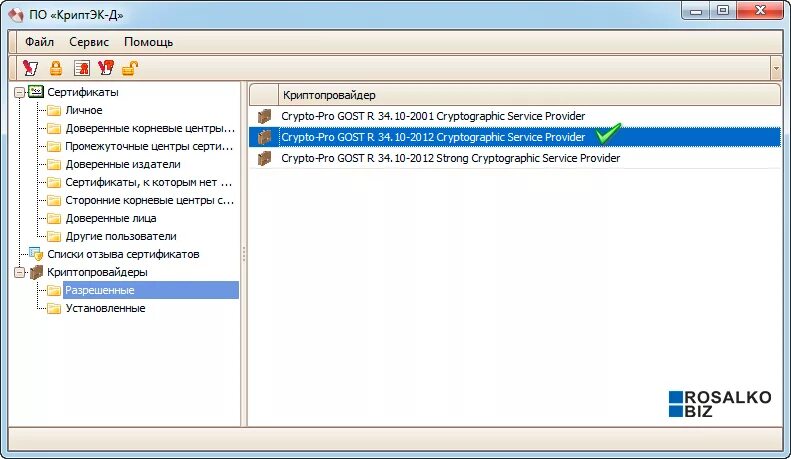Click briefcase icon of 2012 Strong row
This screenshot has width=791, height=459.
[264, 158]
